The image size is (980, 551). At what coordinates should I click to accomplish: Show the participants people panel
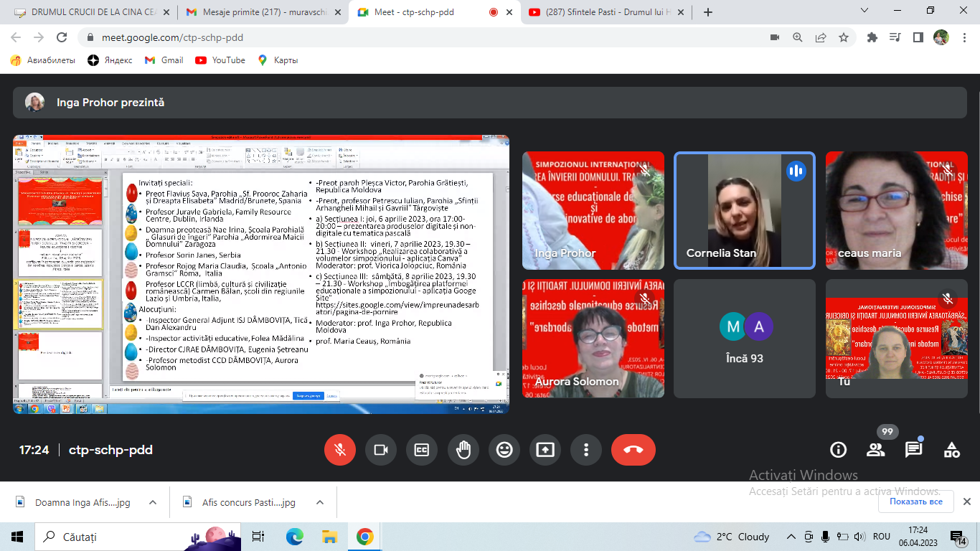[875, 450]
